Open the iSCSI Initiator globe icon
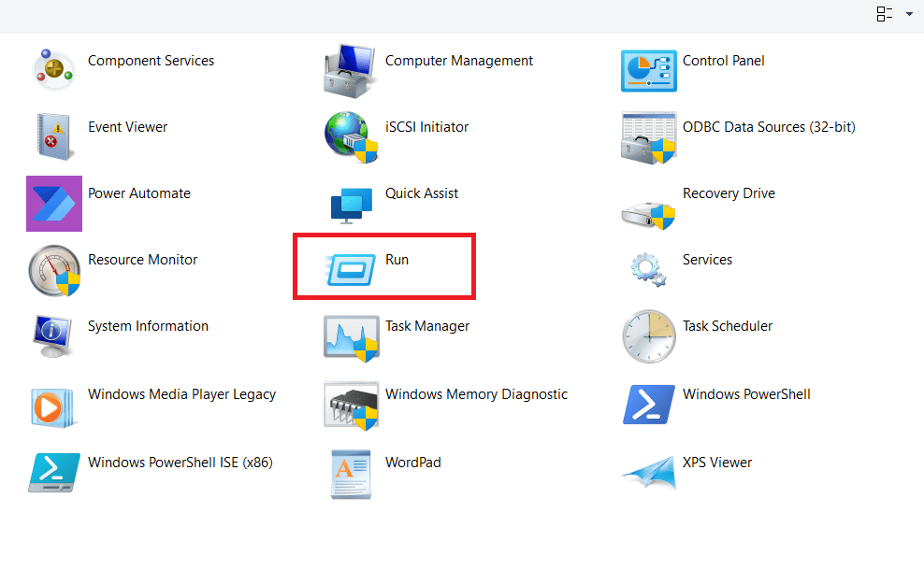Image resolution: width=924 pixels, height=570 pixels. [x=351, y=137]
